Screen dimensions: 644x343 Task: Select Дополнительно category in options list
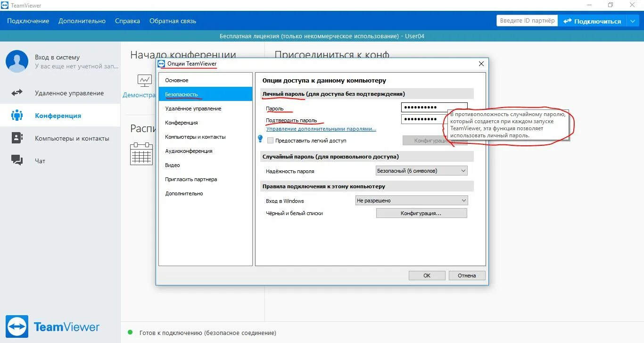[206, 193]
